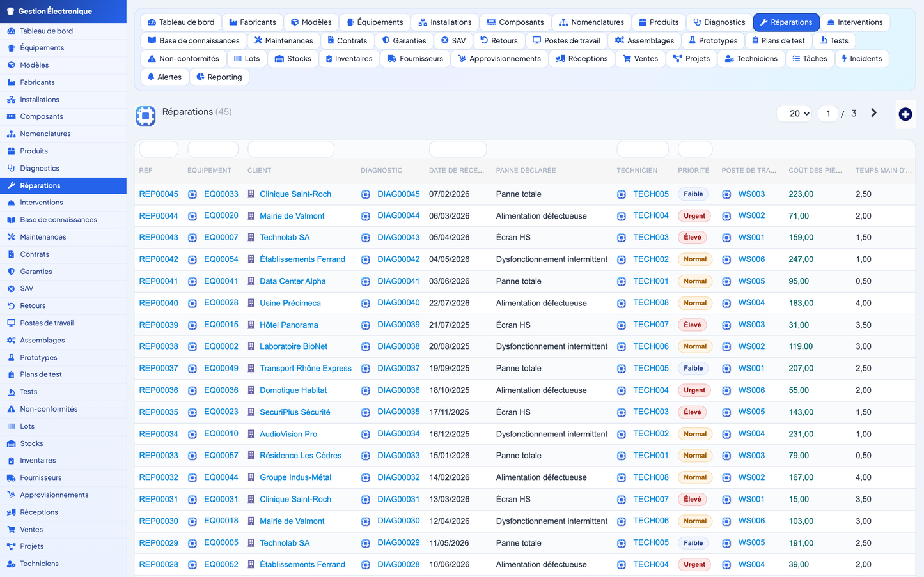Open the Fournisseurs tab
Image resolution: width=924 pixels, height=577 pixels.
pos(415,59)
